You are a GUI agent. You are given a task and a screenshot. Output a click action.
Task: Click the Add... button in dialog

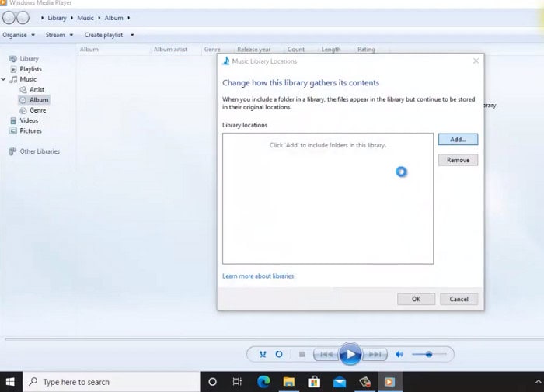(x=458, y=139)
